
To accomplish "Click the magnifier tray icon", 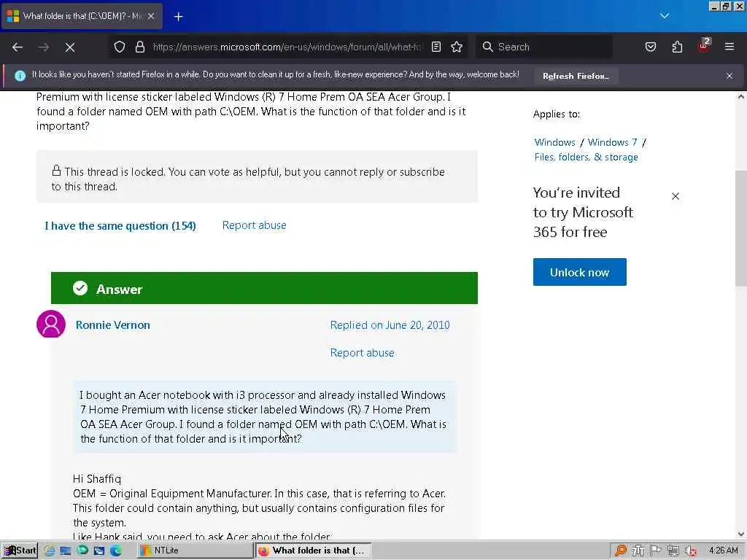I will click(x=620, y=551).
